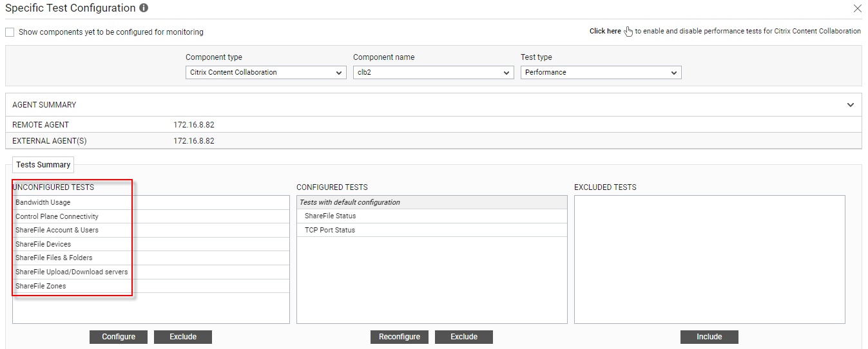Select the Tests Summary tab
This screenshot has height=349, width=868.
43,165
